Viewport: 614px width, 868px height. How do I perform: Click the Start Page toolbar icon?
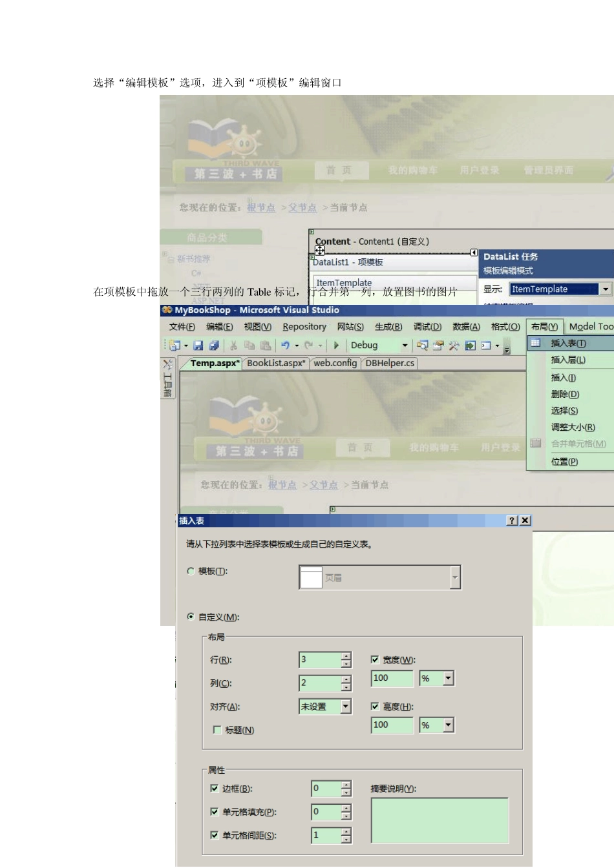click(x=470, y=346)
